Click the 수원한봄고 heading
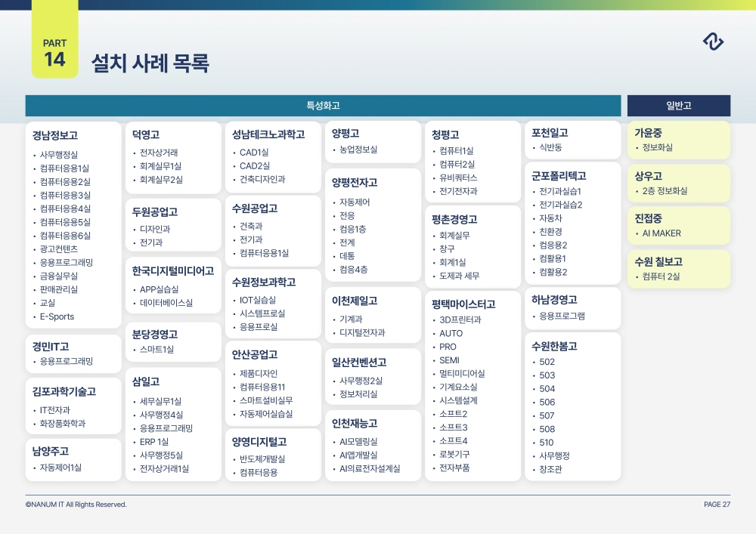Image resolution: width=756 pixels, height=534 pixels. (554, 346)
